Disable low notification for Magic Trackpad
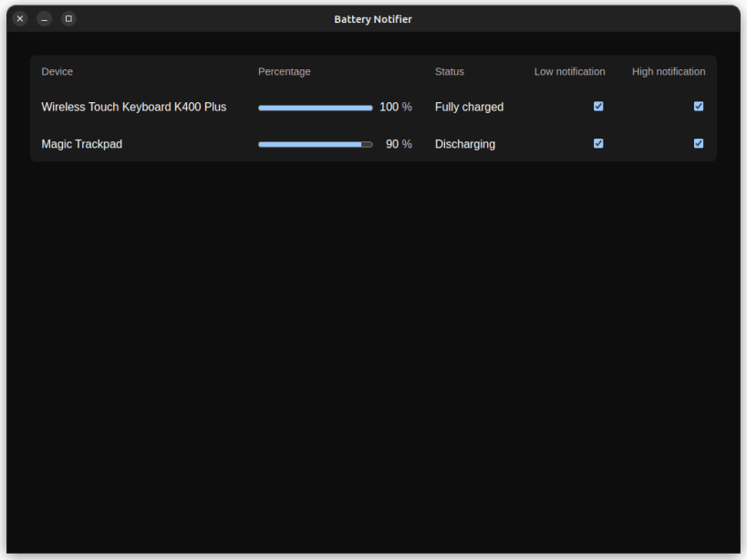Viewport: 747px width, 560px height. [x=598, y=143]
